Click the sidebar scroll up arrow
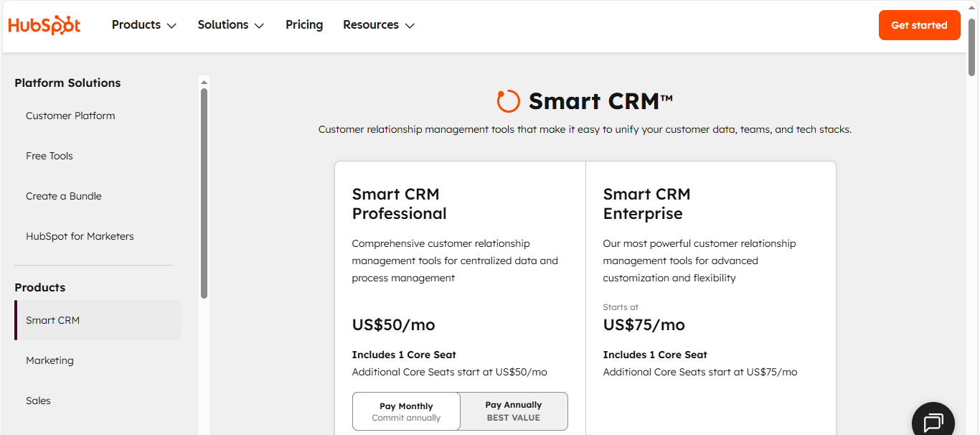The width and height of the screenshot is (980, 435). click(x=204, y=81)
